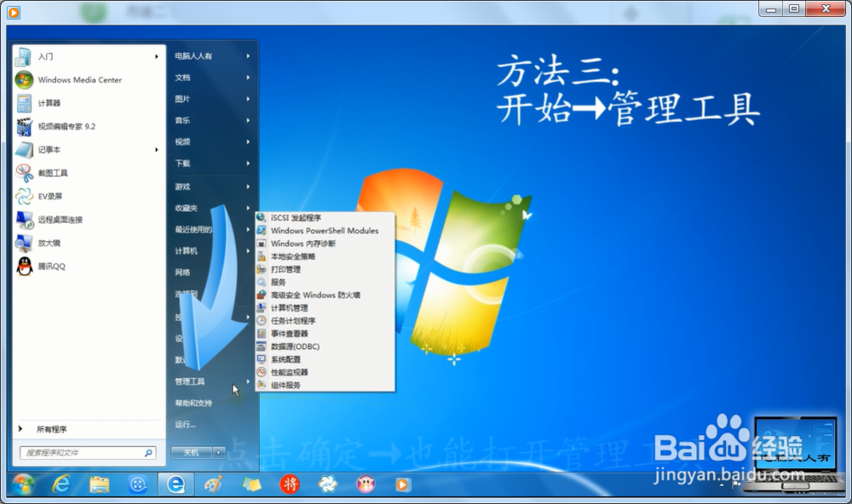This screenshot has height=504, width=852.
Task: Select 组件服务 component services
Action: coord(325,385)
